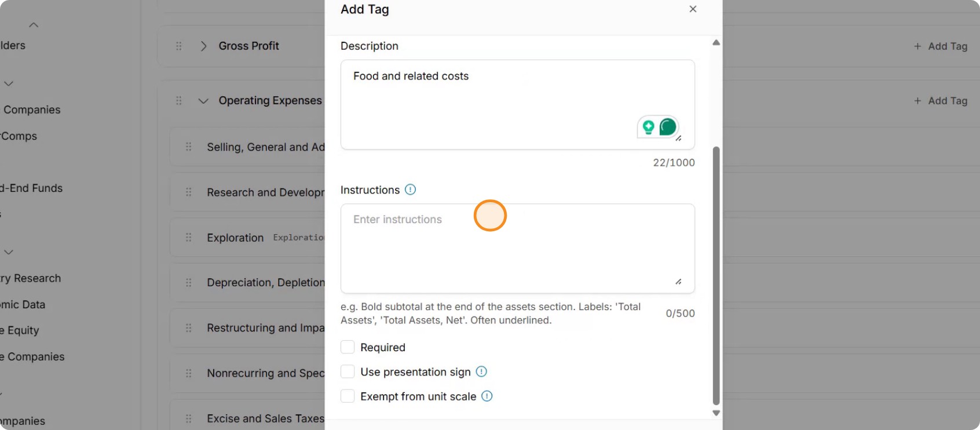The height and width of the screenshot is (430, 980).
Task: Open Companies in the sidebar
Action: [32, 110]
